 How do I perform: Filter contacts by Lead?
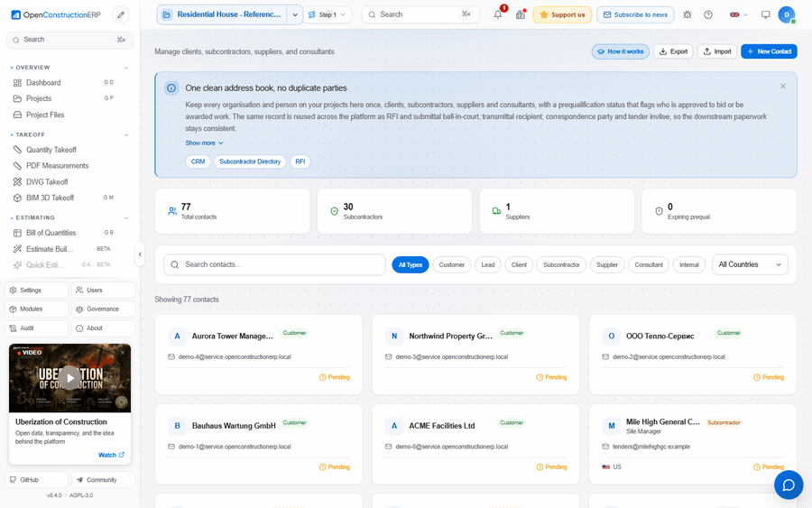tap(488, 264)
